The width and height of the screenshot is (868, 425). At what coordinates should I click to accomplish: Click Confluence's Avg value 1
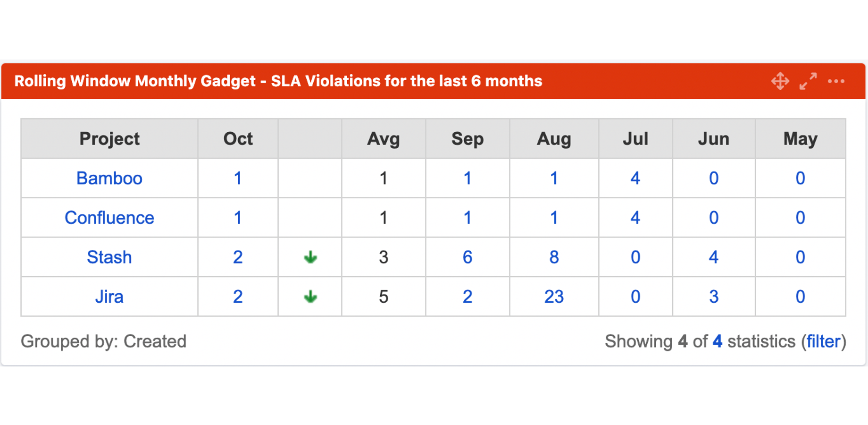(x=384, y=218)
